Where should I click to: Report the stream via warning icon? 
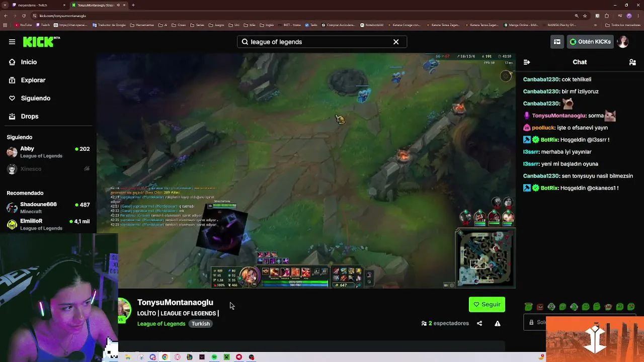pyautogui.click(x=498, y=323)
